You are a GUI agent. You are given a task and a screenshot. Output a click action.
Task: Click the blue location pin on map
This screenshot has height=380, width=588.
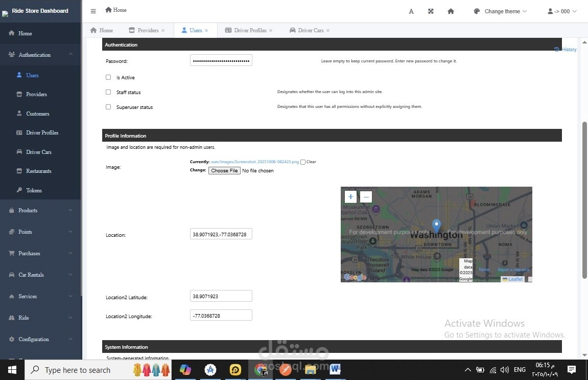tap(436, 226)
